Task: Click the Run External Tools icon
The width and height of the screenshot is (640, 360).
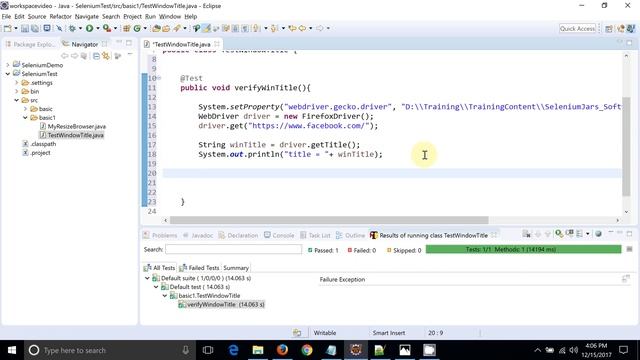Action: 107,28
